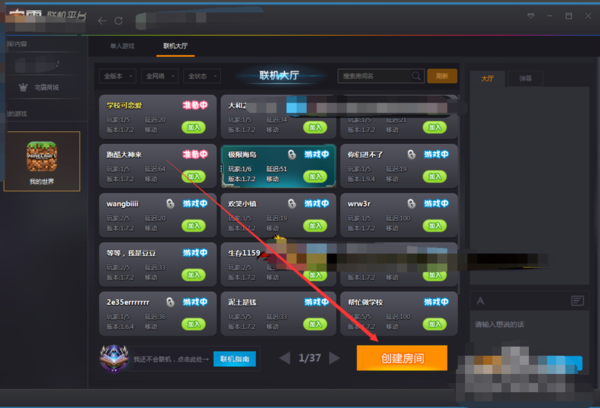The height and width of the screenshot is (408, 600).
Task: Click the back arrow in the title bar
Action: [102, 19]
